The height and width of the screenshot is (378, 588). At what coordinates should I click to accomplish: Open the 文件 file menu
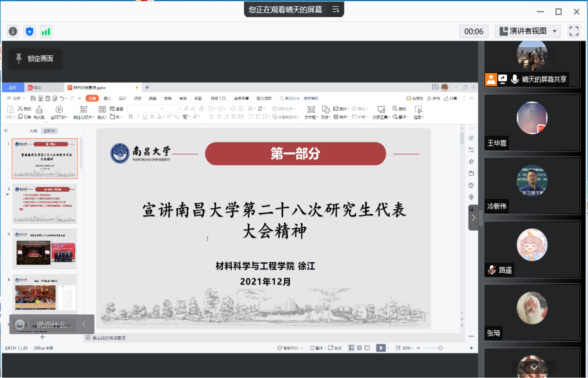[x=16, y=98]
